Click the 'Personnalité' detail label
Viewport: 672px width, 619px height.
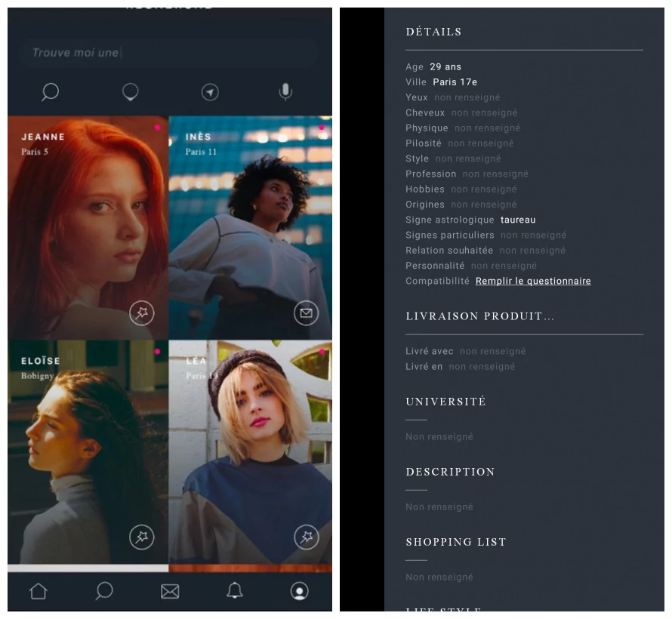click(435, 266)
